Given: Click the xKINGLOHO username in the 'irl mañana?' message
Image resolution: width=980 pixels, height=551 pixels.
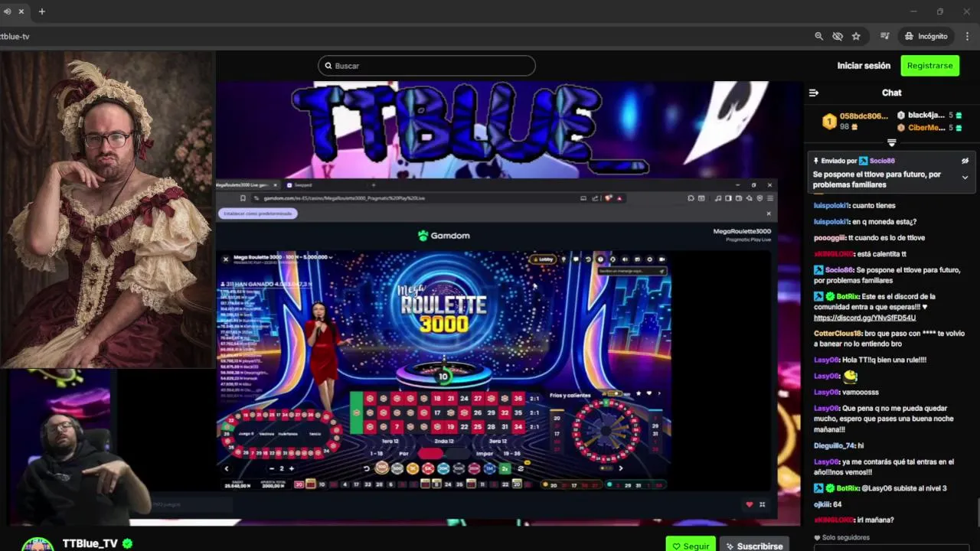Looking at the screenshot, I should point(833,520).
